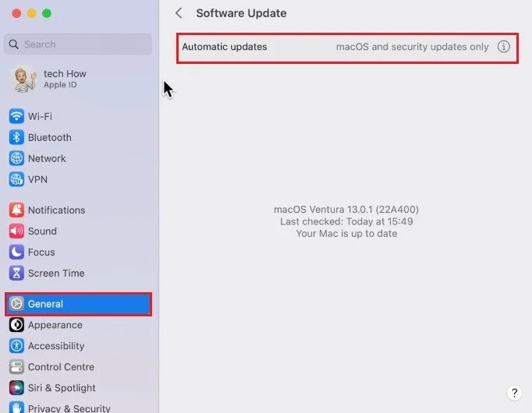
Task: Click the Accessibility icon
Action: tap(16, 346)
